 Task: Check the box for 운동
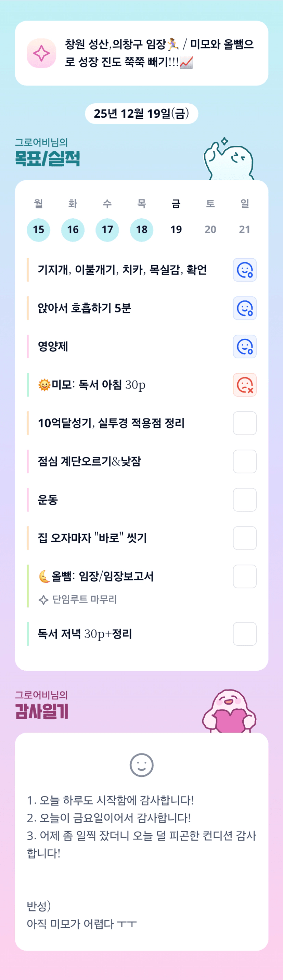245,500
